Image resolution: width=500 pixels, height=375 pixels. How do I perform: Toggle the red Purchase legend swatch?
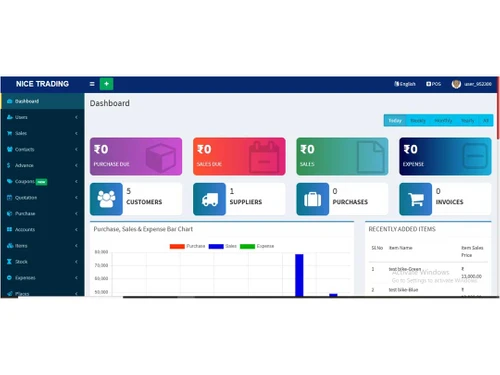pyautogui.click(x=177, y=246)
